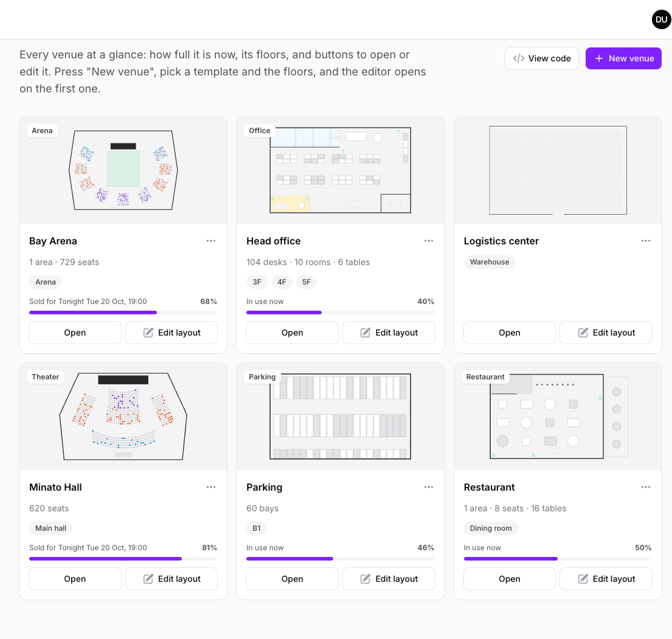Click Head office 40% usage progress bar
The image size is (672, 639).
[x=341, y=313]
